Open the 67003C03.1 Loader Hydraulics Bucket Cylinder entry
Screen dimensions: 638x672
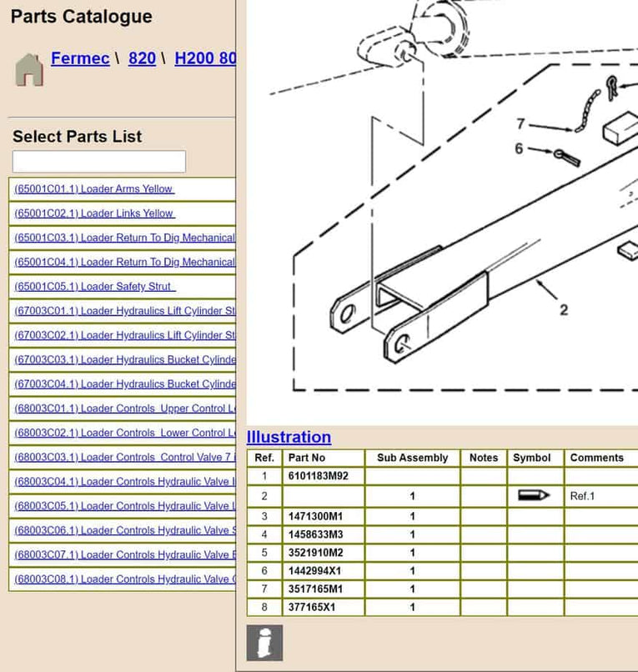[124, 360]
